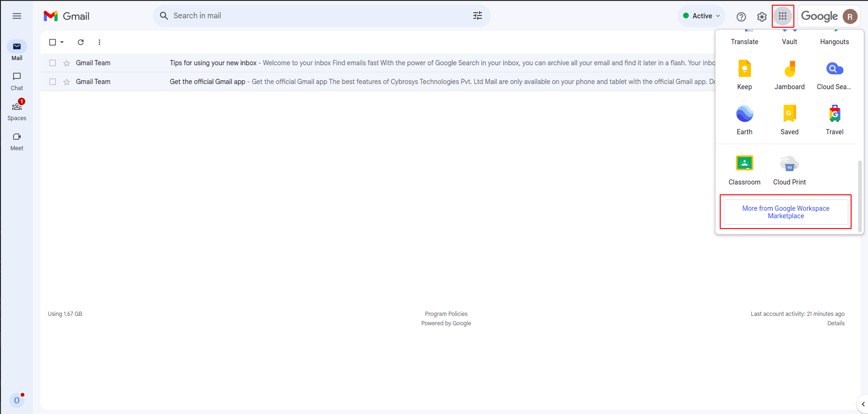Open 'Tips for using your new inbox' email
868x414 pixels.
[378, 63]
